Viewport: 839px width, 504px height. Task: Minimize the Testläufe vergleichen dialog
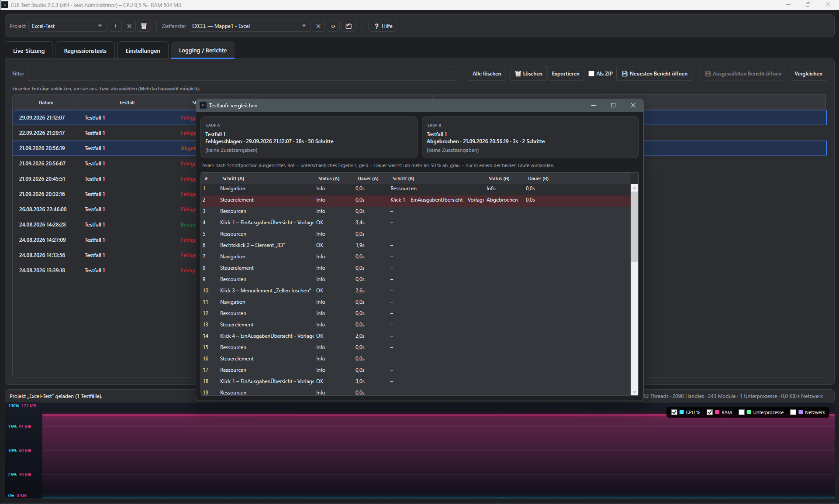[594, 105]
